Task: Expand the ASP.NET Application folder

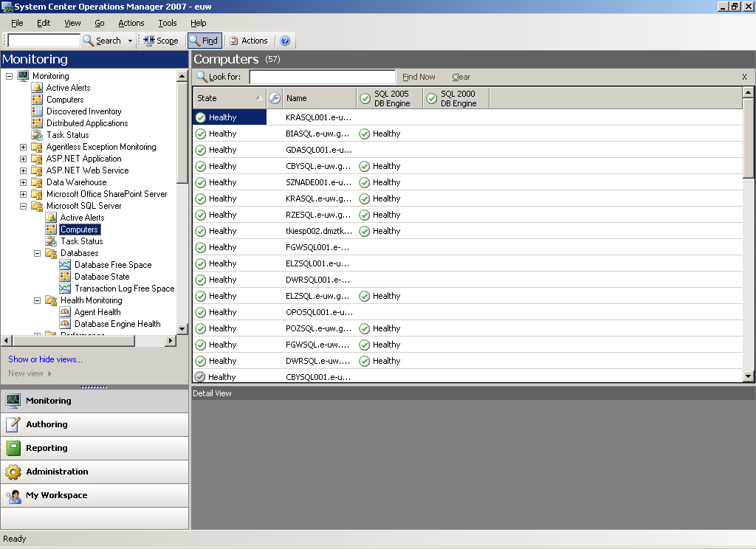Action: point(23,159)
